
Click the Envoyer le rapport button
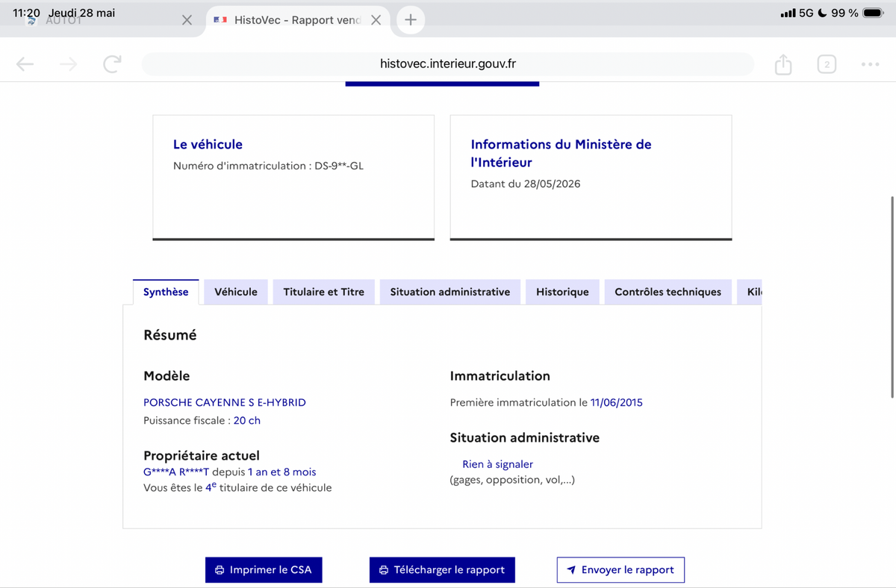[x=620, y=570]
